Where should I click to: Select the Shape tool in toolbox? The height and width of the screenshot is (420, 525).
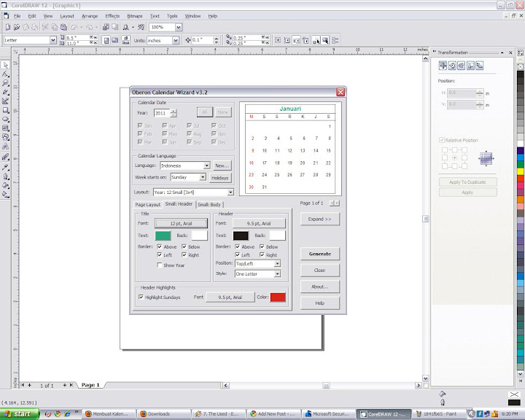click(5, 74)
